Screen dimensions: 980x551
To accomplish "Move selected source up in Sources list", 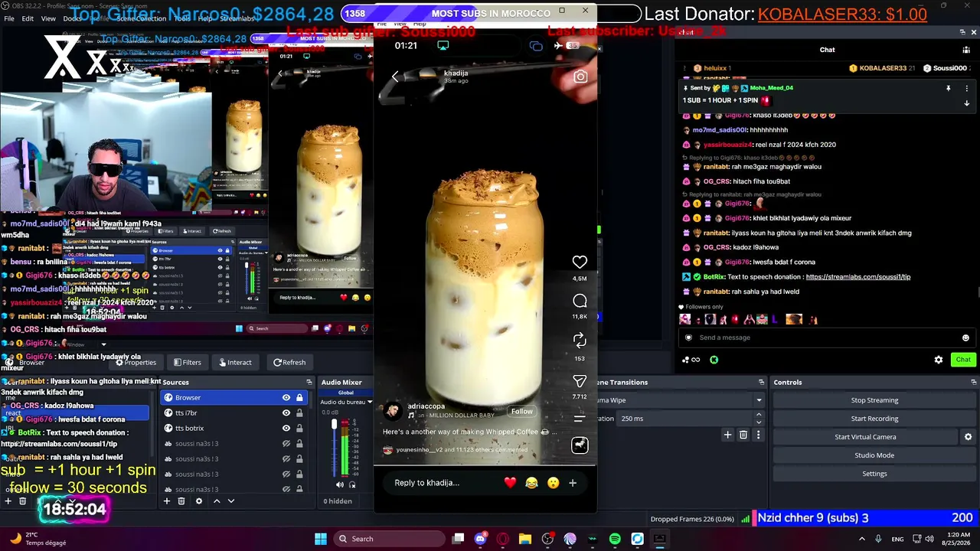I will (x=217, y=501).
